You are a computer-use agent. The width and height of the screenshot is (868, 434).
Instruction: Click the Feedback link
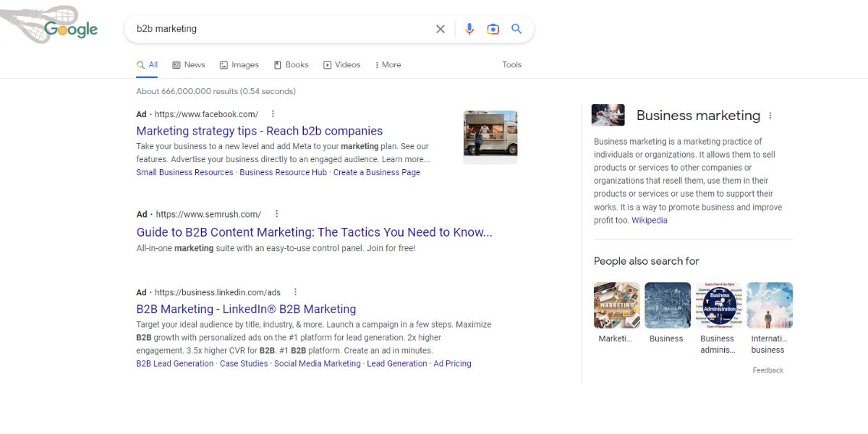(x=768, y=370)
